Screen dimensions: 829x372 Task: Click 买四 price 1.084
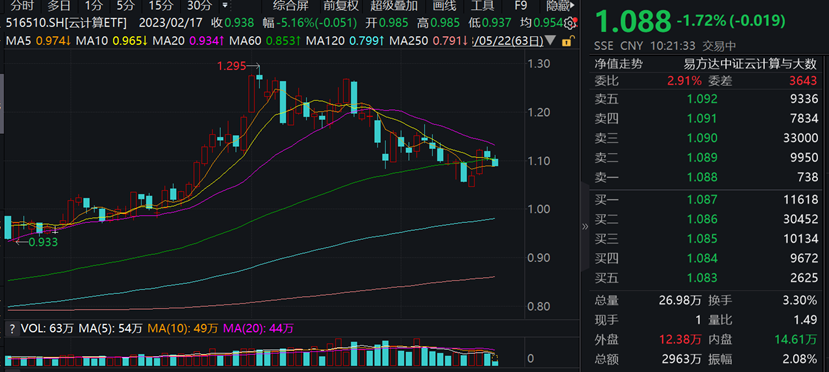(702, 258)
